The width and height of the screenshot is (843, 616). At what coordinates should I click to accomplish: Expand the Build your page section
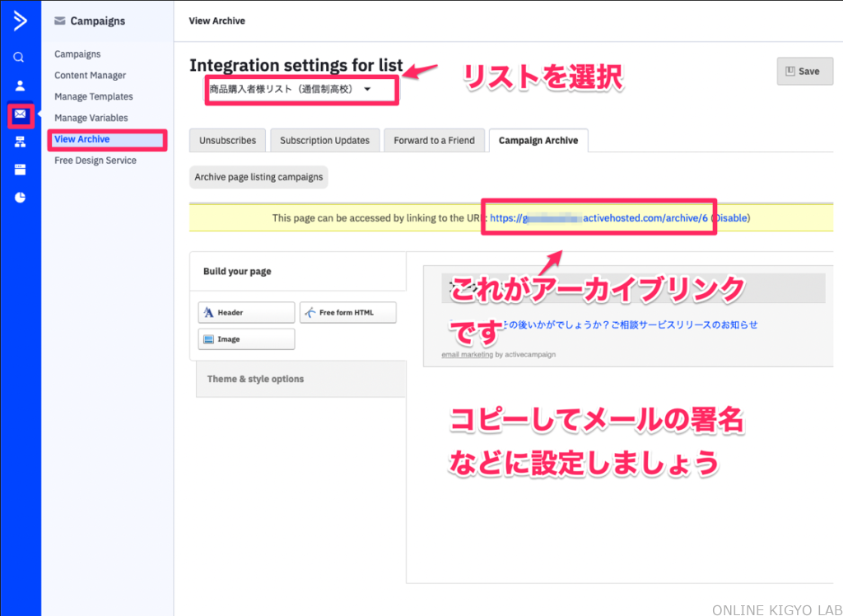tap(237, 271)
